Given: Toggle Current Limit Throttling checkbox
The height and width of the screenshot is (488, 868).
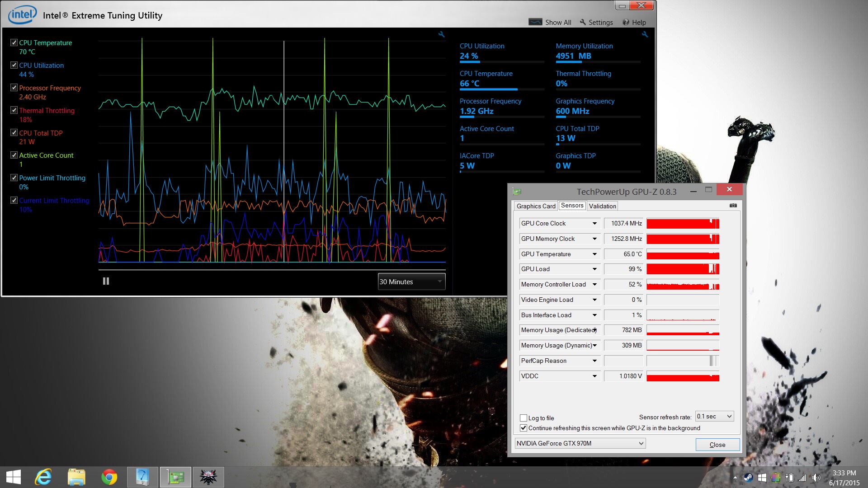Looking at the screenshot, I should click(x=14, y=200).
